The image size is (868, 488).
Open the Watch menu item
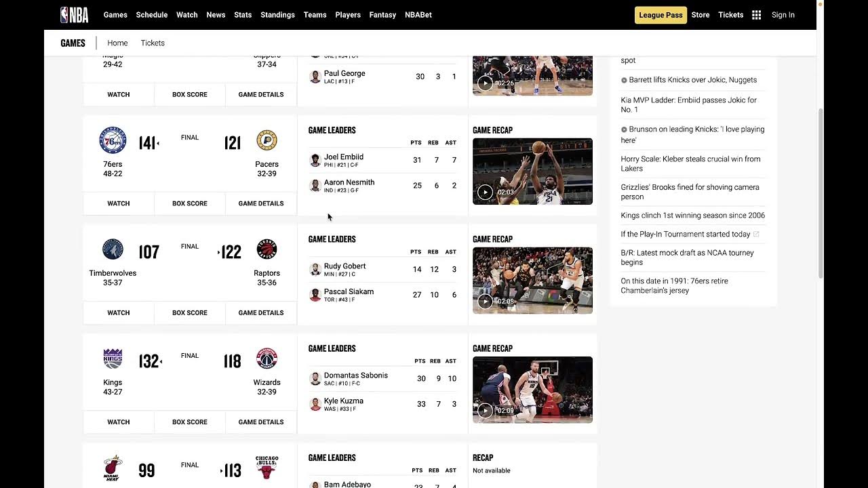(x=187, y=15)
